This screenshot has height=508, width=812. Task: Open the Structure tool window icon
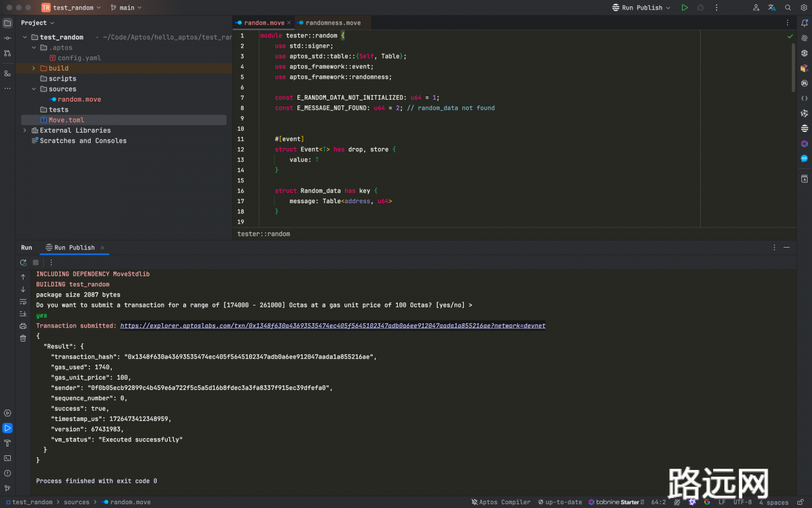8,73
